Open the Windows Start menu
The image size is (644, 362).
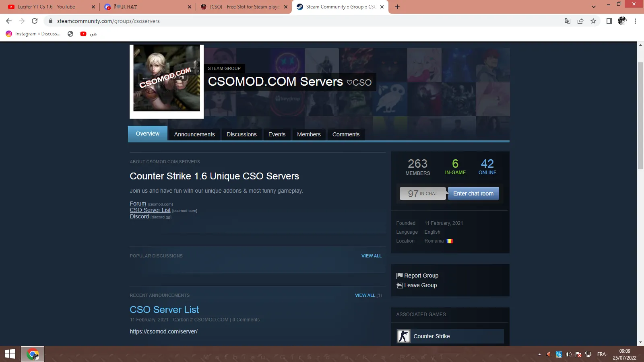point(10,354)
